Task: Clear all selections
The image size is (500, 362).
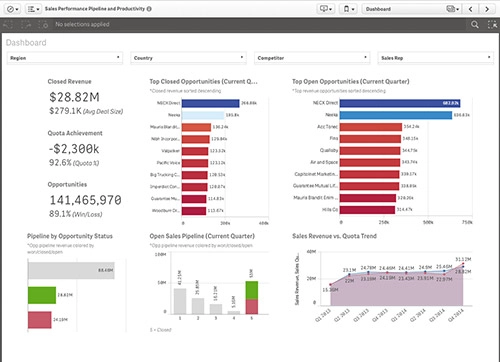Action: [43, 24]
